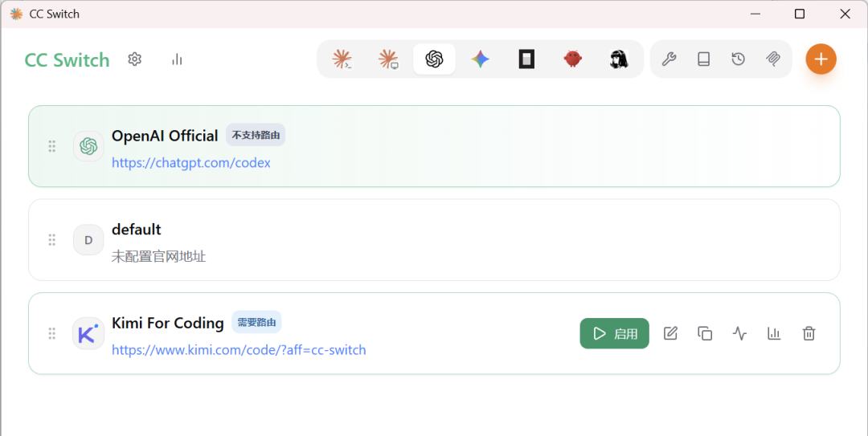This screenshot has width=868, height=436.
Task: Enable the Kimi For Coding provider
Action: coord(615,333)
